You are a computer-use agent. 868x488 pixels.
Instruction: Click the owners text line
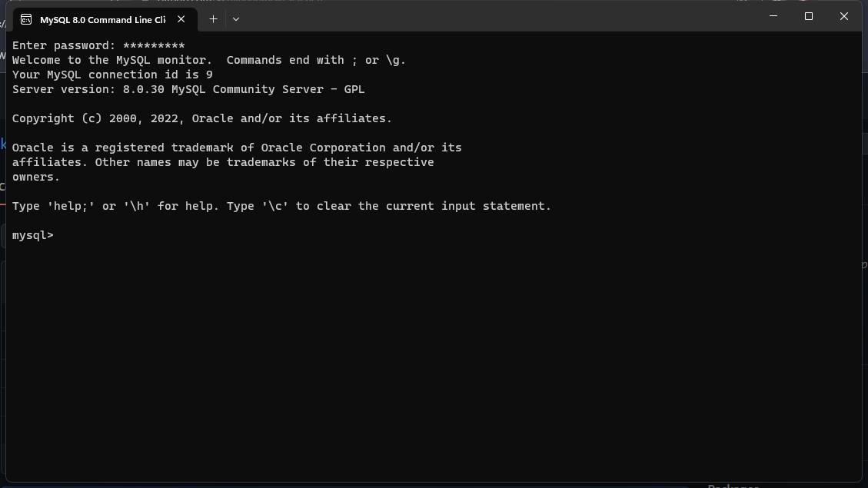point(35,176)
